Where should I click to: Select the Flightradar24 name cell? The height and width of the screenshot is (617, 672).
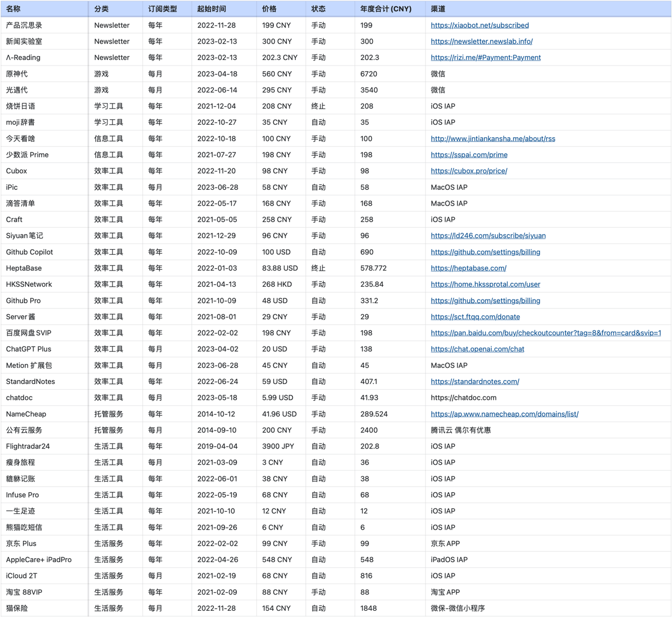click(x=44, y=447)
